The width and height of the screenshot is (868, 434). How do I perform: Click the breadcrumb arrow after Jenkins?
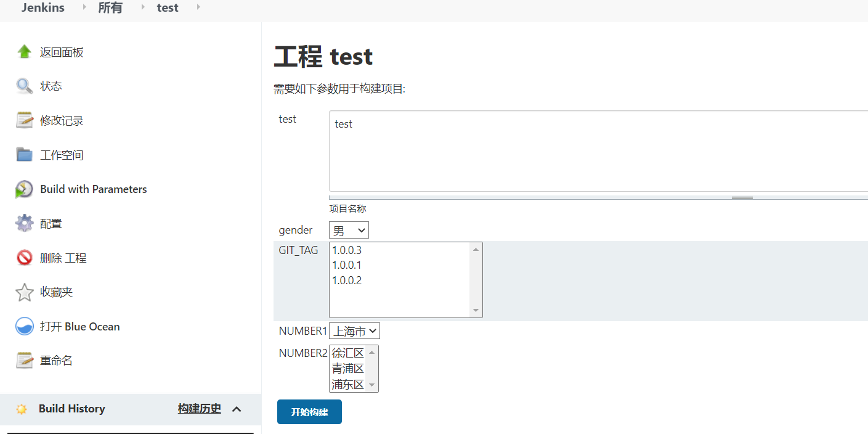[x=84, y=7]
